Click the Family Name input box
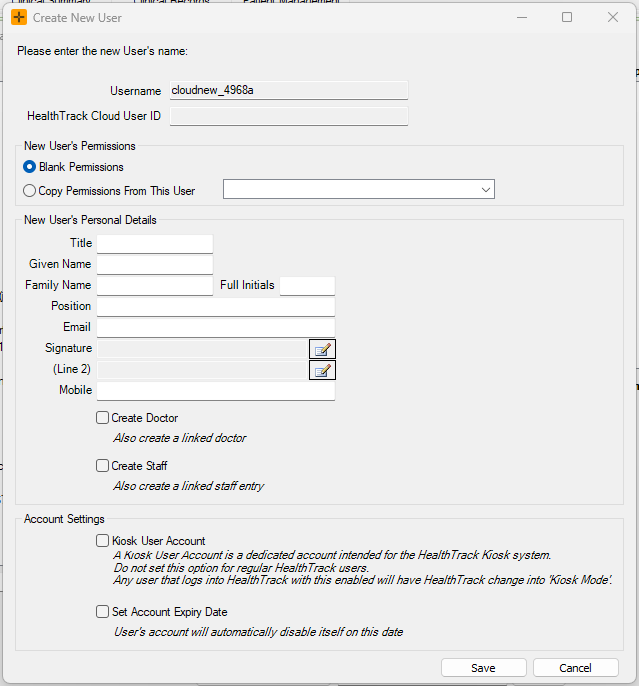The image size is (639, 686). coord(155,286)
